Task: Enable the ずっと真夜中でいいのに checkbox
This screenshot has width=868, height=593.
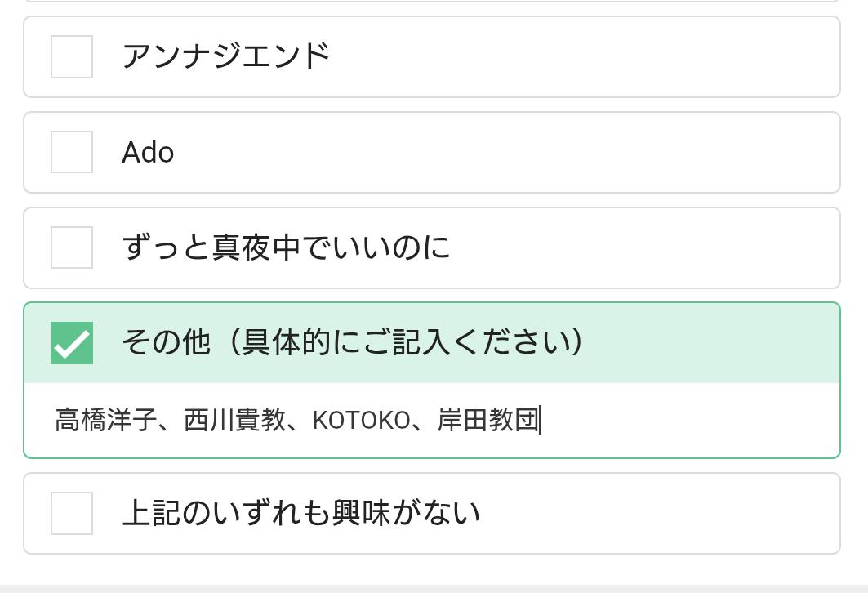Action: pos(72,247)
